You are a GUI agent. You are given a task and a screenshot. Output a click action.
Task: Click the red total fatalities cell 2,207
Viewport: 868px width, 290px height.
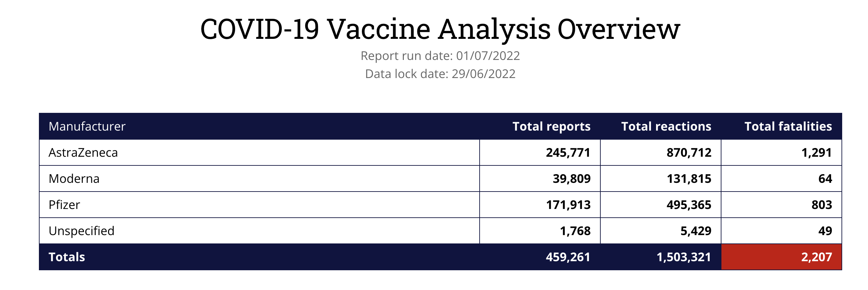click(x=816, y=258)
